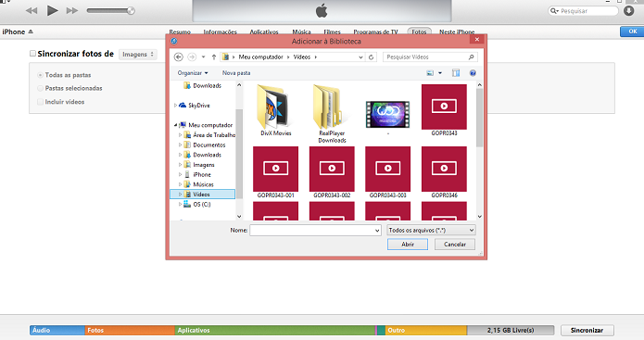Refresh the Vídeos folder location
Image resolution: width=644 pixels, height=340 pixels.
[371, 57]
